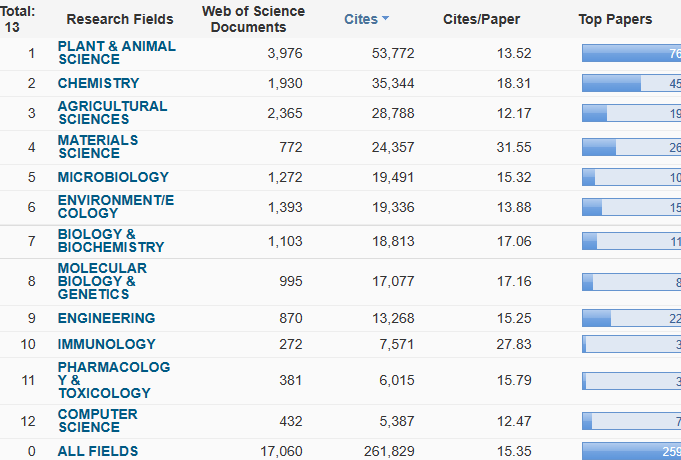Open the Immunology field link
Screen dimensions: 681x460
(x=106, y=344)
